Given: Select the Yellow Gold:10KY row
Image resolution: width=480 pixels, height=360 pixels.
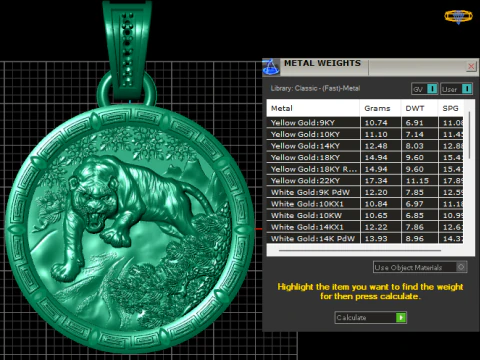Looking at the screenshot, I should click(365, 134).
